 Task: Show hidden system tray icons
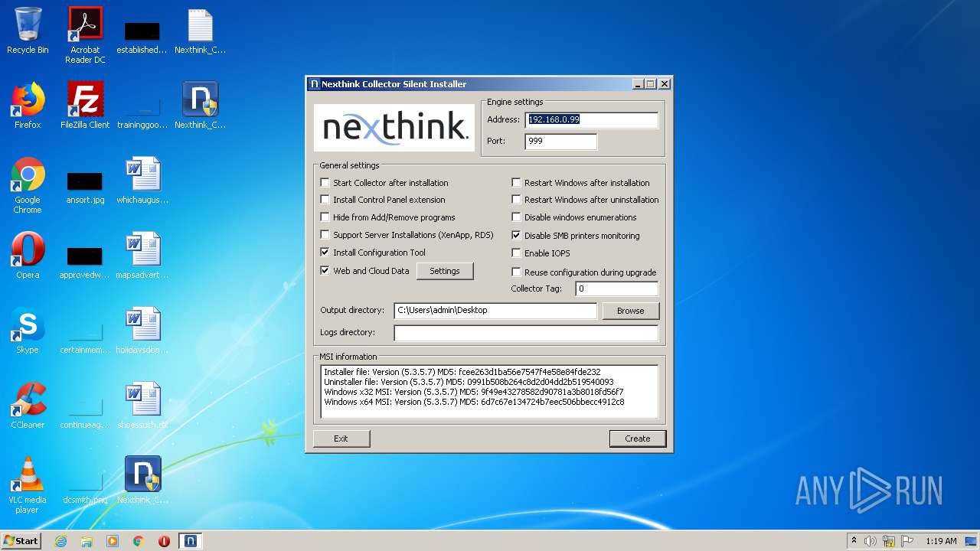click(x=854, y=541)
